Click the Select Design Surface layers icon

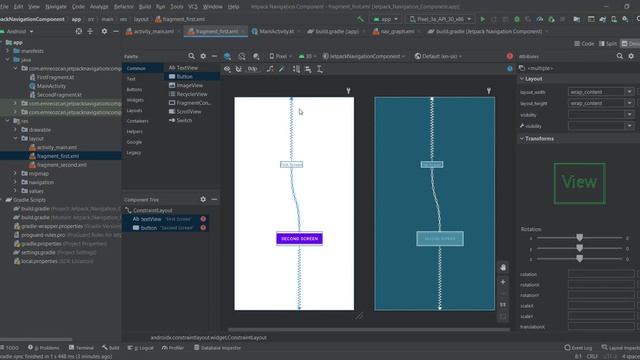[227, 56]
